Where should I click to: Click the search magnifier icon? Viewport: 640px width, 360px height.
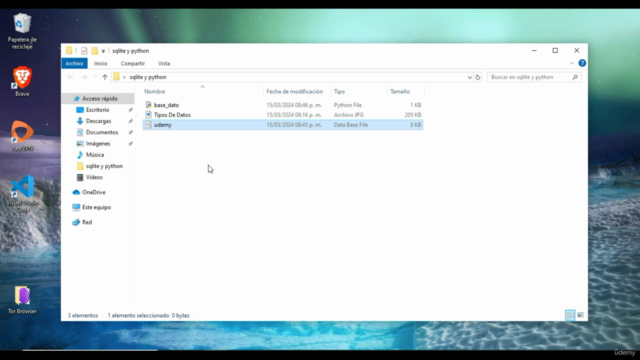[575, 77]
